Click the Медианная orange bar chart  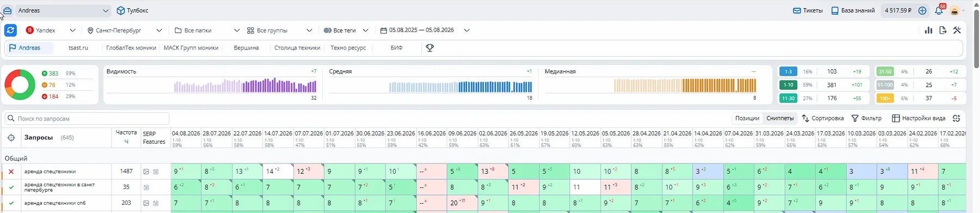pos(685,86)
